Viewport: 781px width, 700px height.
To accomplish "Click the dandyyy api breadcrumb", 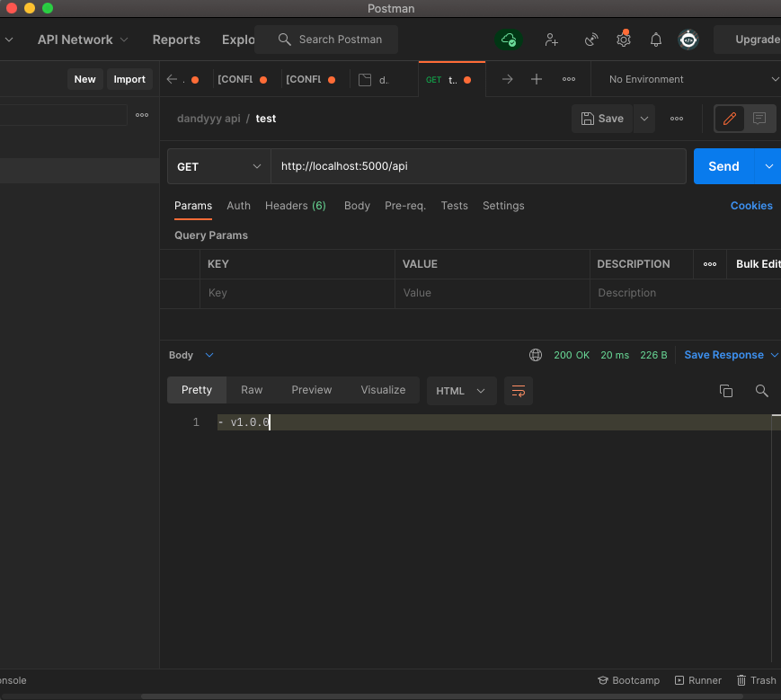I will [x=209, y=119].
